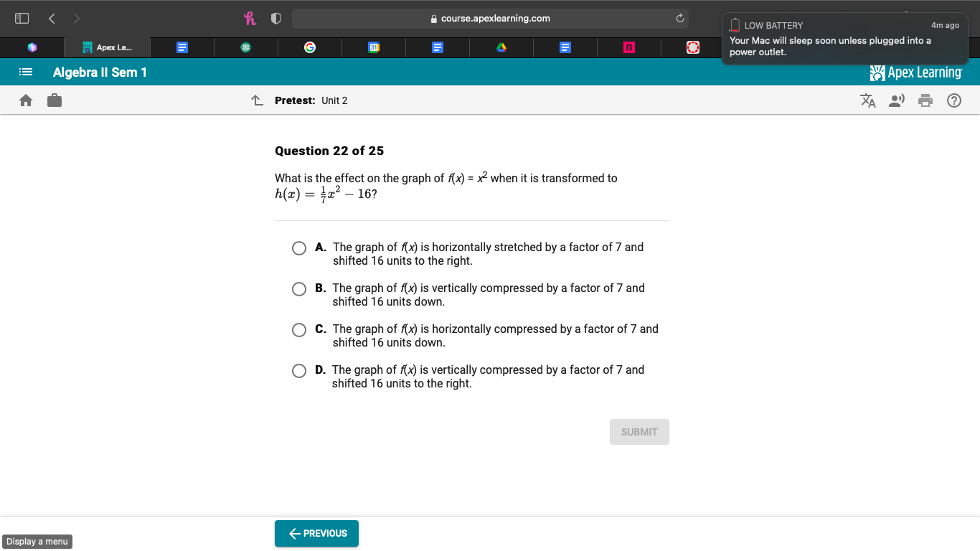980x551 pixels.
Task: Switch to the pink n tab
Action: pyautogui.click(x=629, y=47)
